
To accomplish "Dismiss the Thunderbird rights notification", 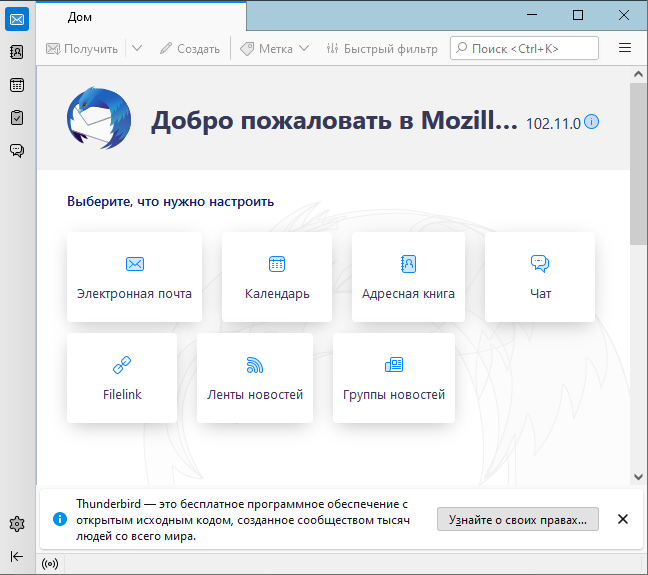I will pos(623,519).
